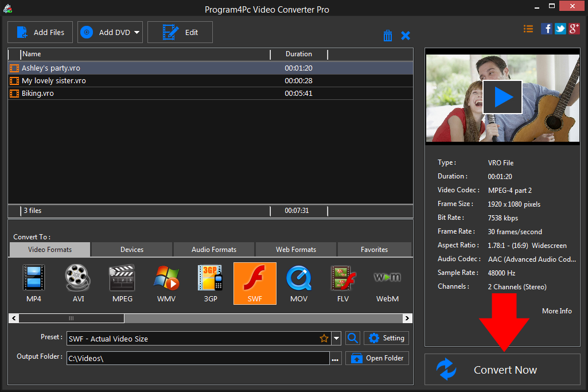Mark preset as favorite with star
This screenshot has width=588, height=392.
point(324,339)
